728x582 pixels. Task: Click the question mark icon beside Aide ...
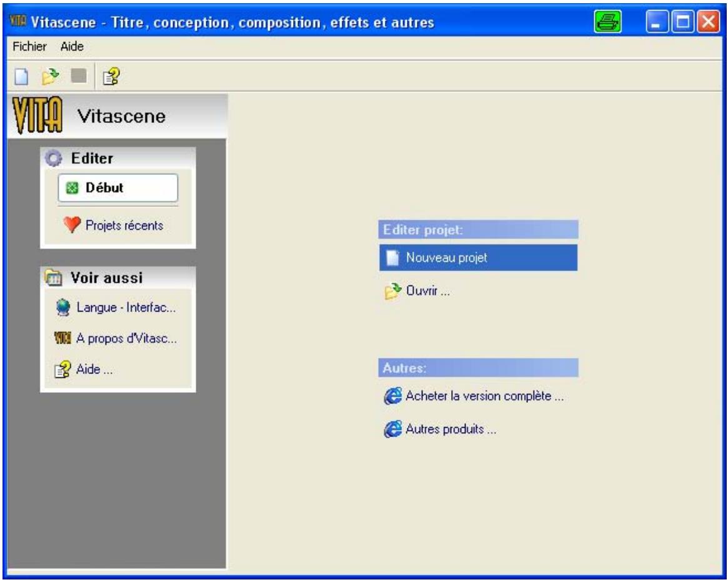[x=62, y=370]
